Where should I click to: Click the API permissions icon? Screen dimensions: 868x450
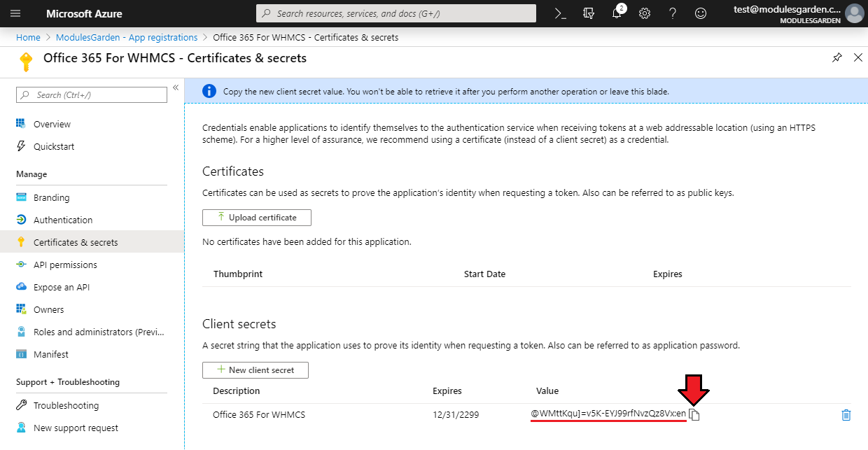point(21,265)
